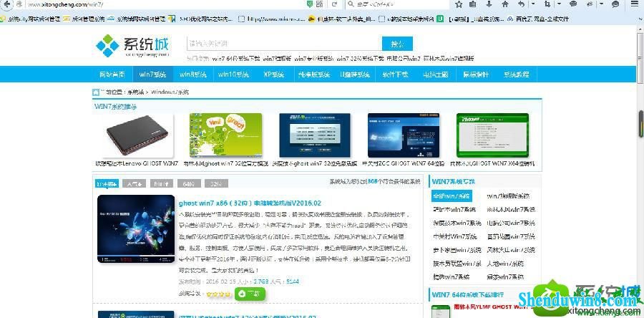644x318 pixels.
Task: Open the win10系统 navigation tab
Action: 233,74
